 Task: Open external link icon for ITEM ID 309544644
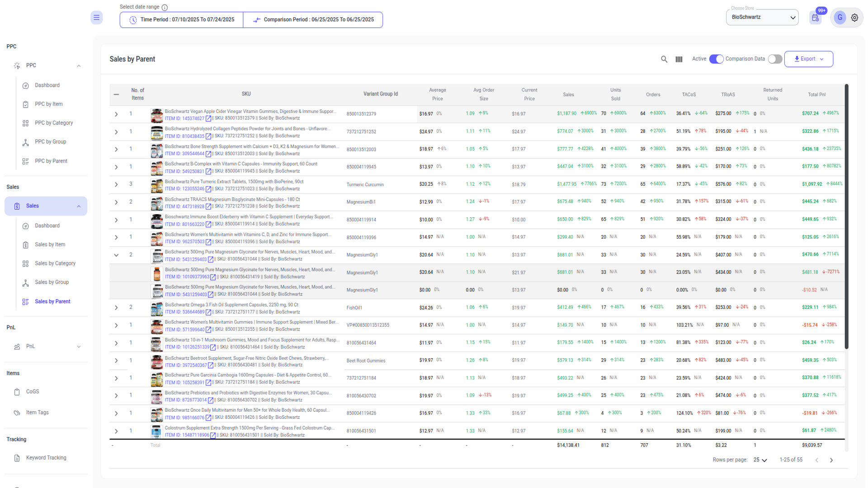pyautogui.click(x=208, y=154)
